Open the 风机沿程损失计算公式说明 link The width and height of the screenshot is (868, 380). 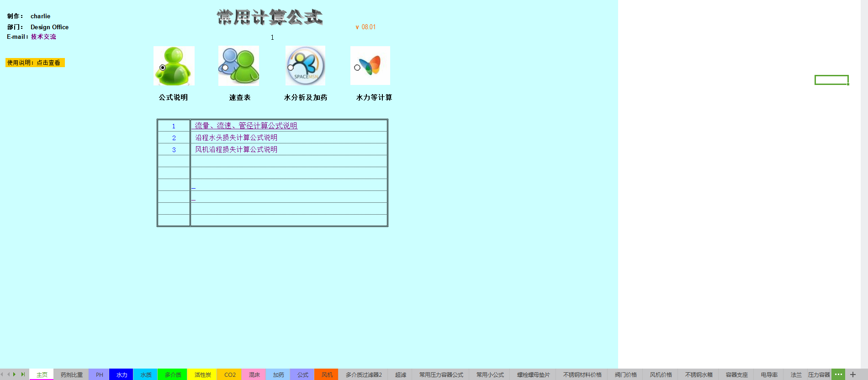pyautogui.click(x=236, y=149)
